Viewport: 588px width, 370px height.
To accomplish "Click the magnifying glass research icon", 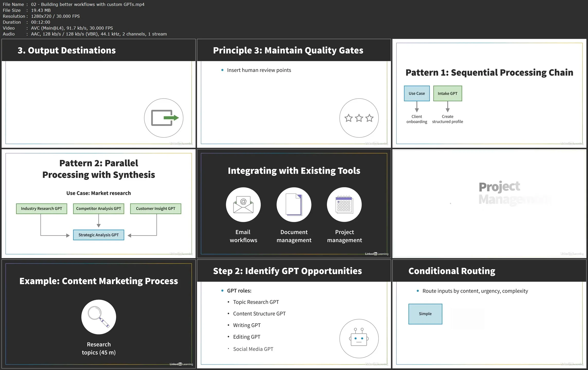I will pos(99,317).
